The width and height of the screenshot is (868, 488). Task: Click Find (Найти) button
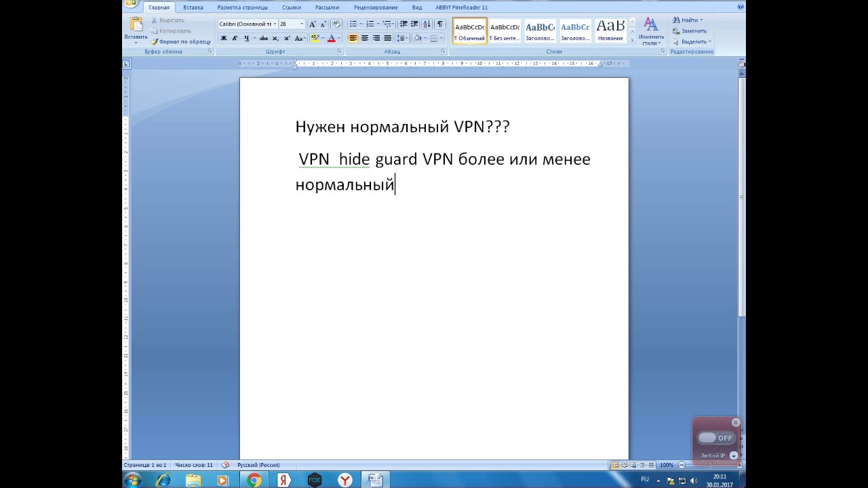[688, 20]
